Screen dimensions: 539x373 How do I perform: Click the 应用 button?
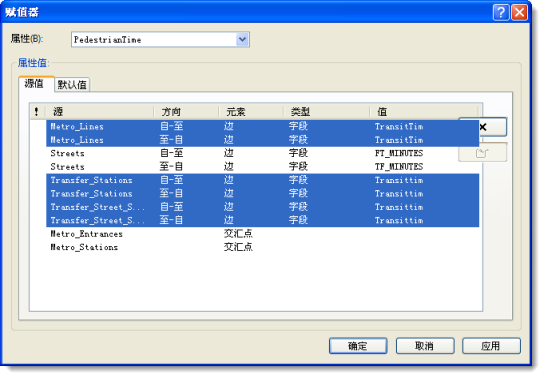pos(491,346)
